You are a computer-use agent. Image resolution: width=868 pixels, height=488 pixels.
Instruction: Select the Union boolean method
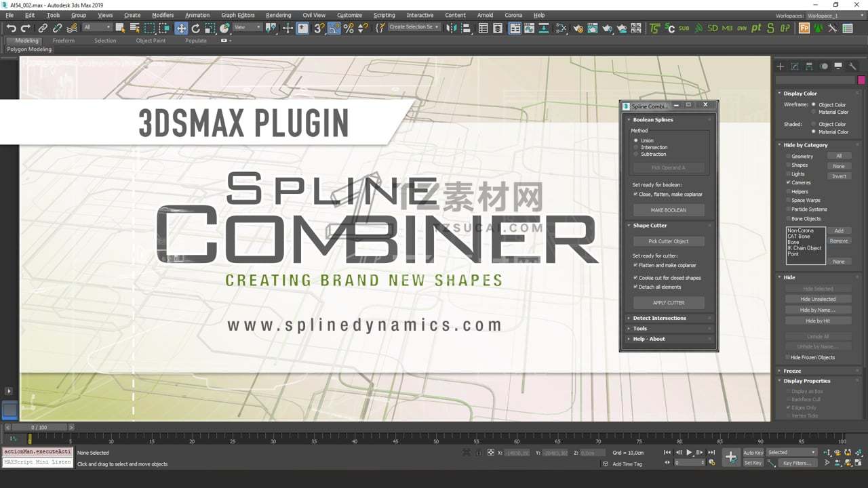[635, 140]
